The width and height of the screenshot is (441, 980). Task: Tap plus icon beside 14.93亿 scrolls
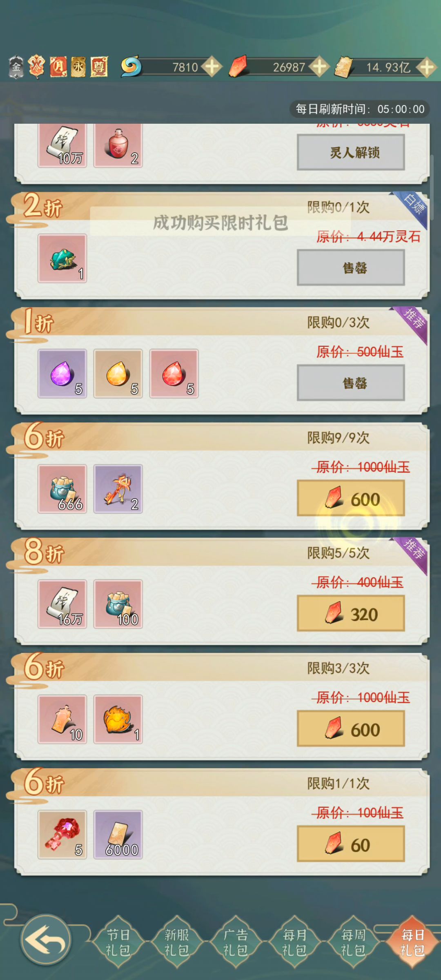pos(427,67)
